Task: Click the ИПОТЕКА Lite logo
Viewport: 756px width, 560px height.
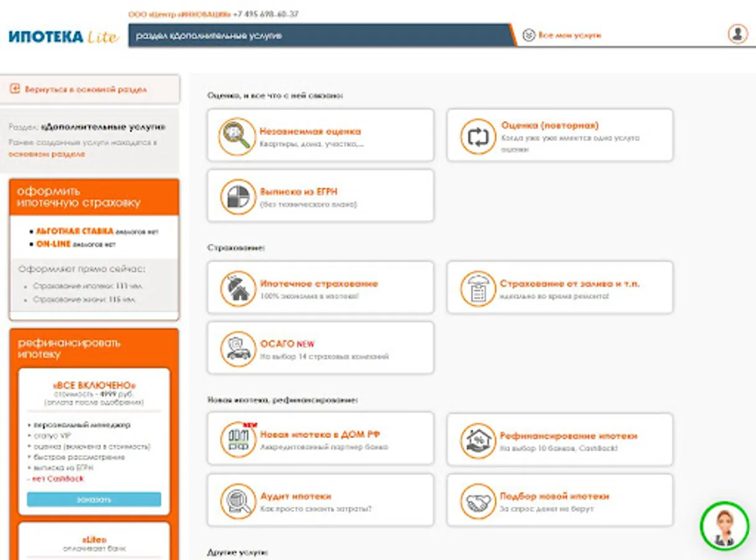Action: pyautogui.click(x=63, y=37)
